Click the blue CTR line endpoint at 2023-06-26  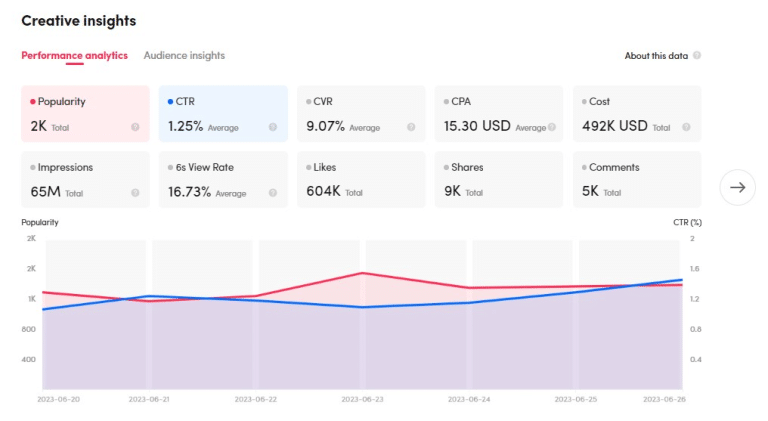[682, 280]
